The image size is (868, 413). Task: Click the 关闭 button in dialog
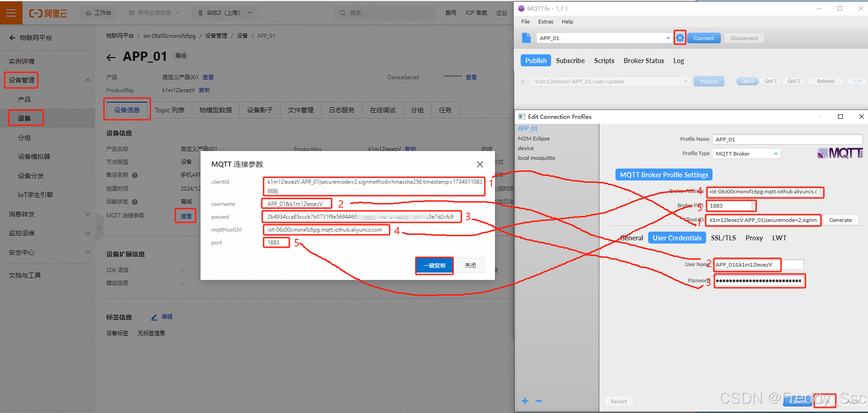click(x=470, y=266)
